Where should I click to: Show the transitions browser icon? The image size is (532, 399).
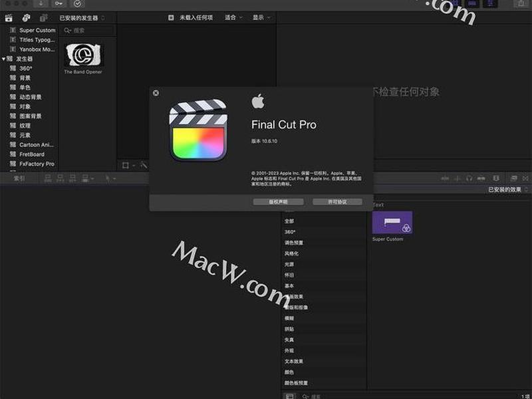tap(525, 178)
